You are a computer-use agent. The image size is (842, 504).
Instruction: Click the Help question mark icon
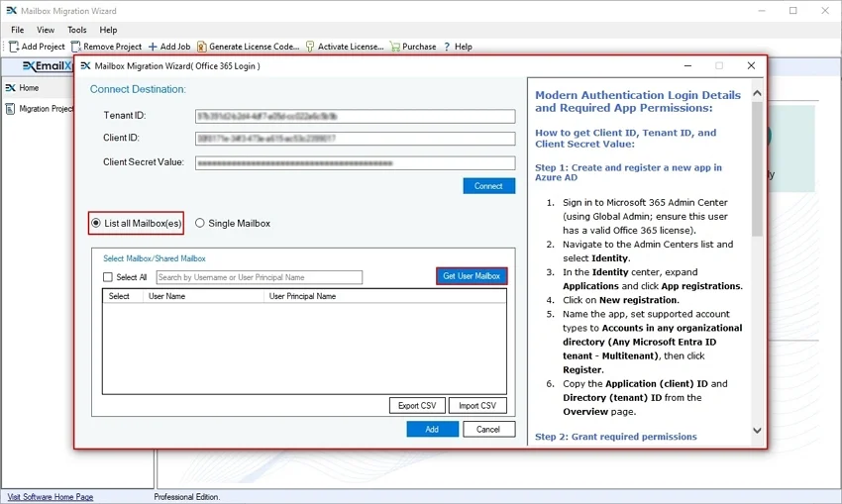(x=447, y=47)
